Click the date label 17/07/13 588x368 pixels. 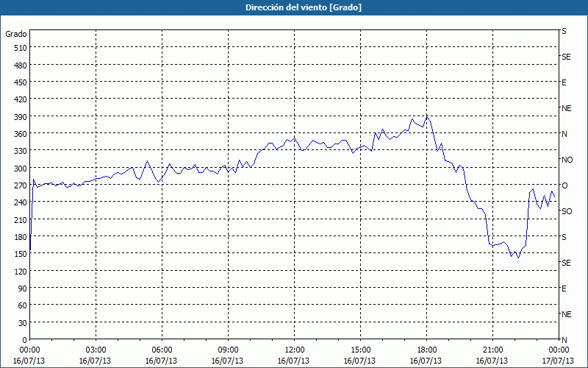(x=558, y=361)
